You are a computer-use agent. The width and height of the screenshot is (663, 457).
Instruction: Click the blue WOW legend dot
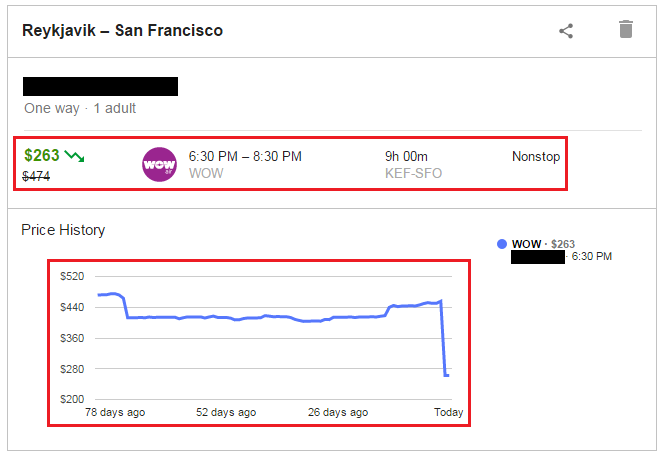502,244
